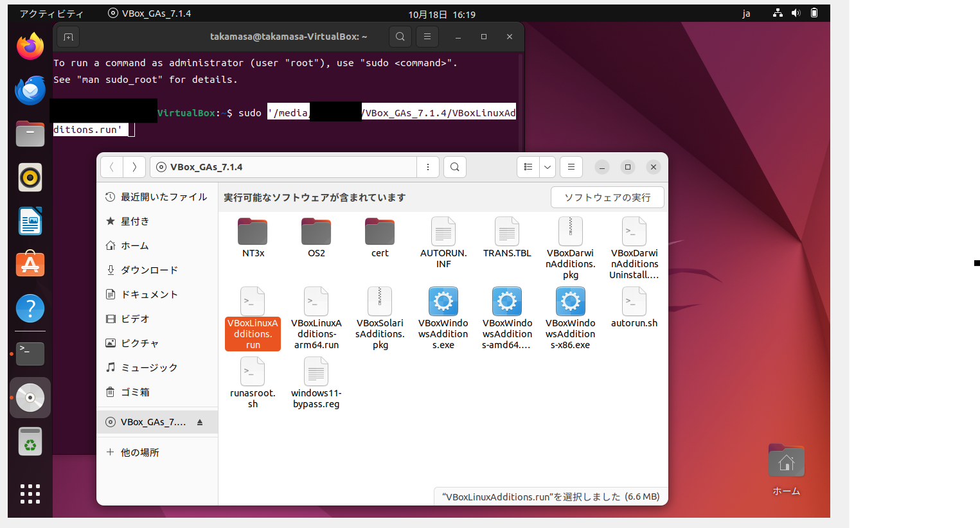980x528 pixels.
Task: Select VBoxWindowsAdditions-x86.exe file
Action: click(571, 318)
